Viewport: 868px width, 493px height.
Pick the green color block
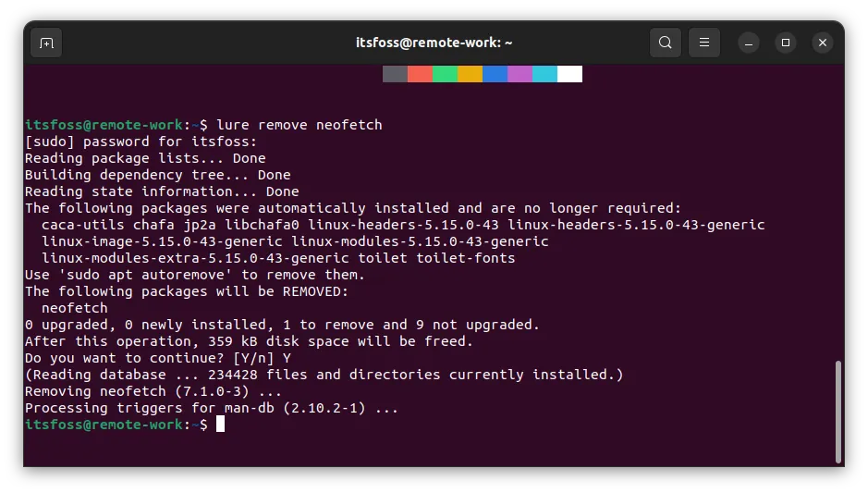click(445, 74)
